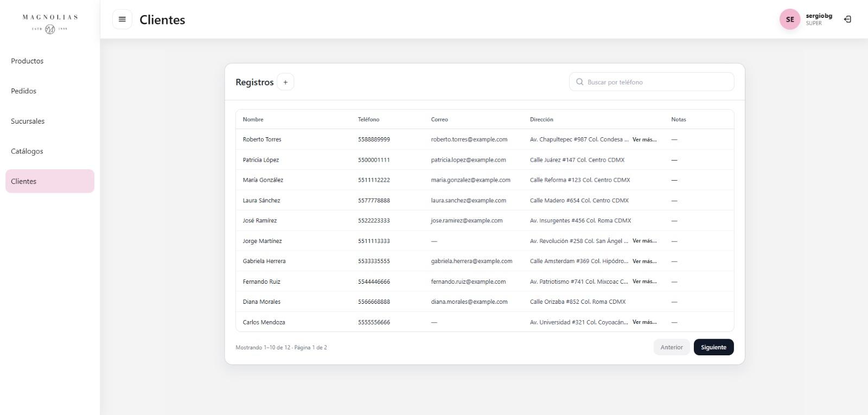Screen dimensions: 868x415
Task: Click email laura.sanchez@example.com
Action: tap(468, 201)
